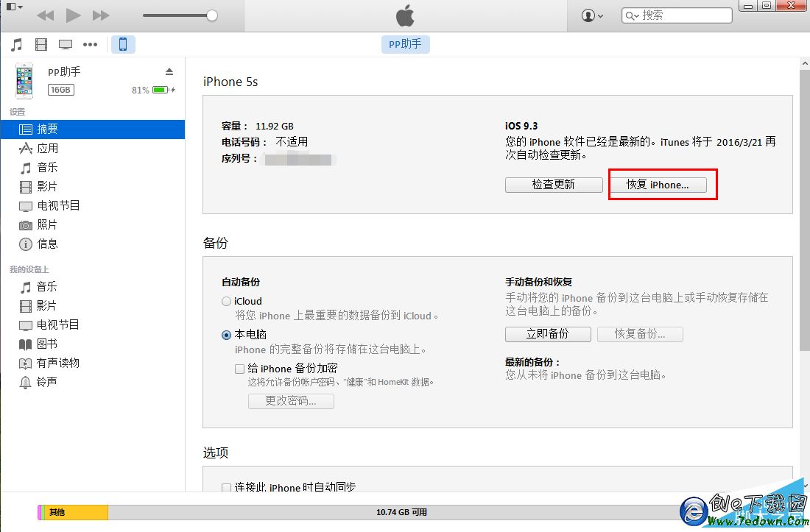The width and height of the screenshot is (810, 532).
Task: Switch to the Movies library icon
Action: pos(40,44)
